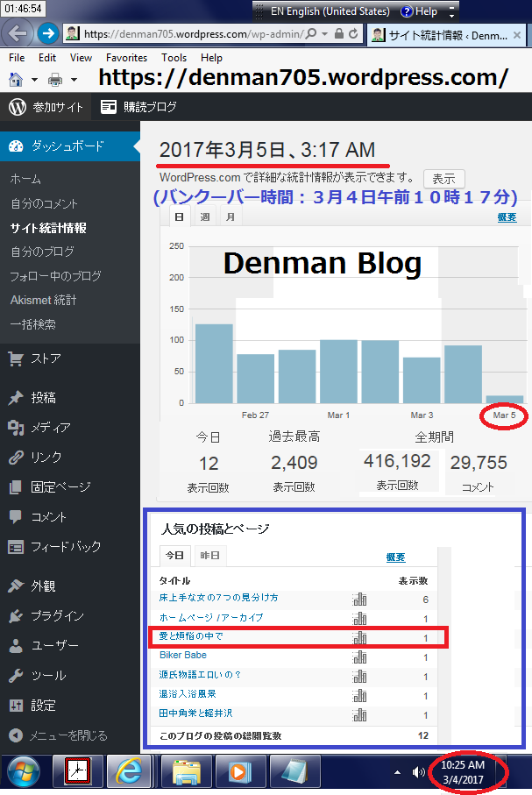Click the stats icon for 床上手な女の7つの見分け方
The height and width of the screenshot is (795, 532).
[359, 600]
